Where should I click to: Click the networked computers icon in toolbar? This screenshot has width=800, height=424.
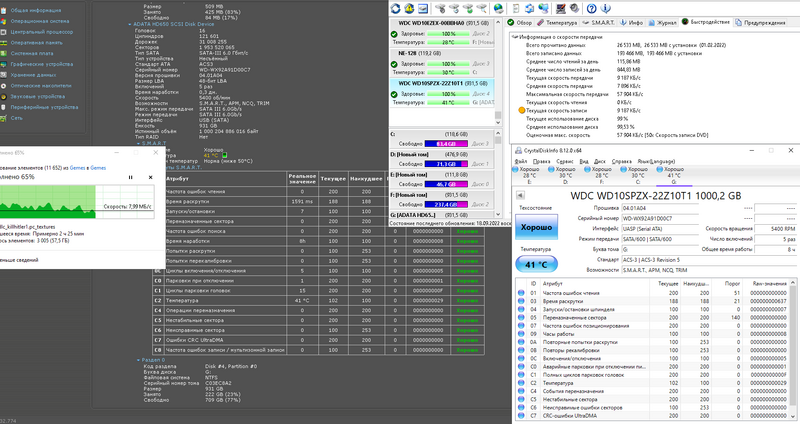pyautogui.click(x=544, y=9)
